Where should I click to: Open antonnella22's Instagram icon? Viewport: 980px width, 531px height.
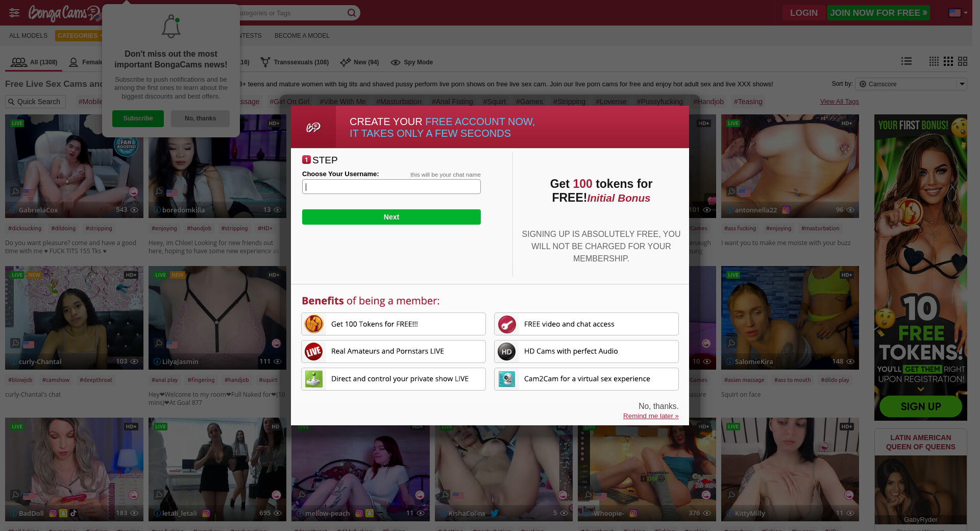tap(786, 210)
